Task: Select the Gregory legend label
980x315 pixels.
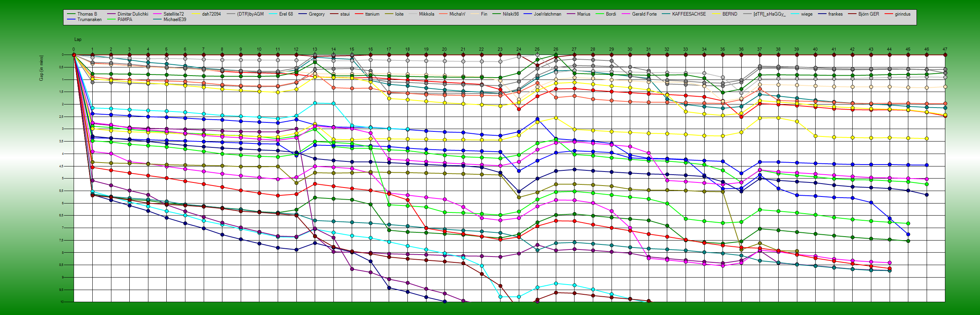Action: (316, 14)
